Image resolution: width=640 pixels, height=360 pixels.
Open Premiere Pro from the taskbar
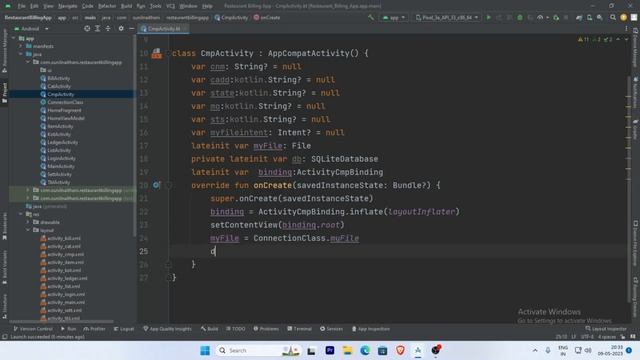click(330, 351)
